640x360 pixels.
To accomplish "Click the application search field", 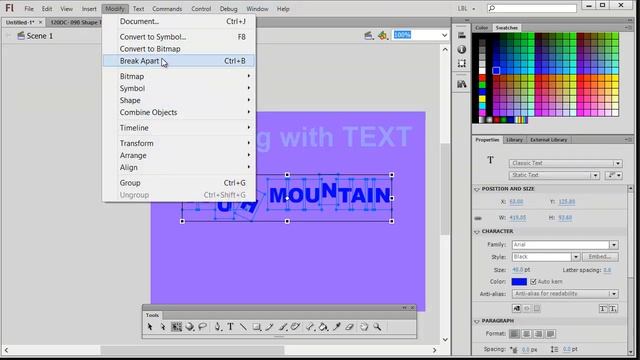I will (532, 8).
